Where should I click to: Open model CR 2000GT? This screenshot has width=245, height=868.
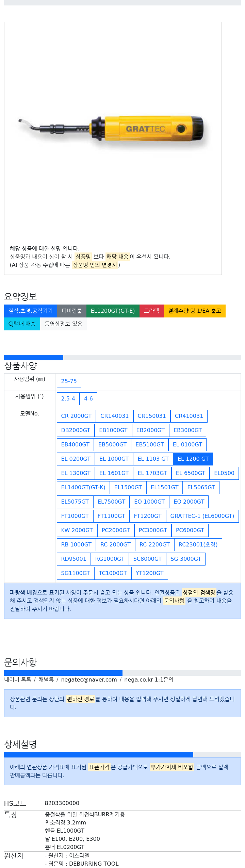[x=76, y=416]
